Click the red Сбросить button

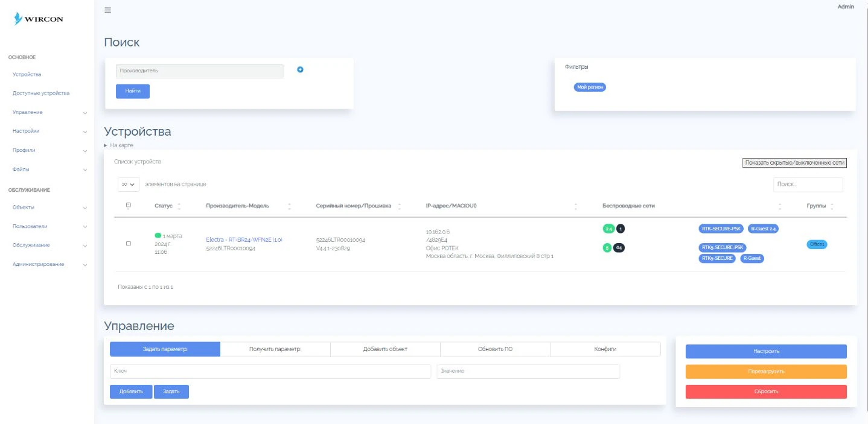766,391
